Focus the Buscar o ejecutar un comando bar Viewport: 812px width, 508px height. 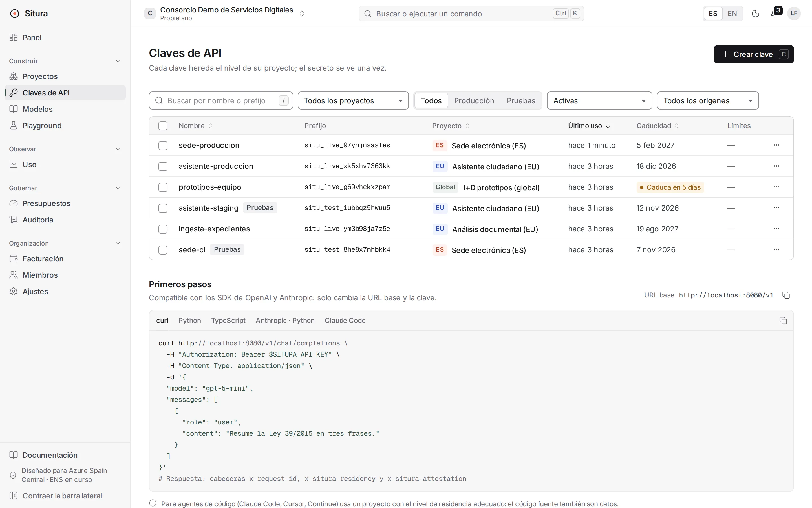pyautogui.click(x=471, y=14)
